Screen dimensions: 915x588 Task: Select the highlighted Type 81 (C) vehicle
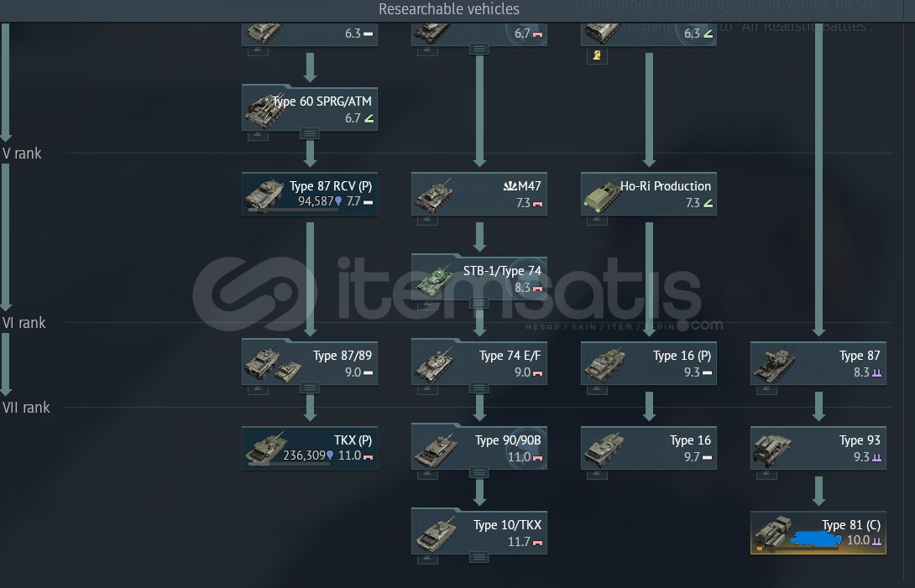click(818, 533)
